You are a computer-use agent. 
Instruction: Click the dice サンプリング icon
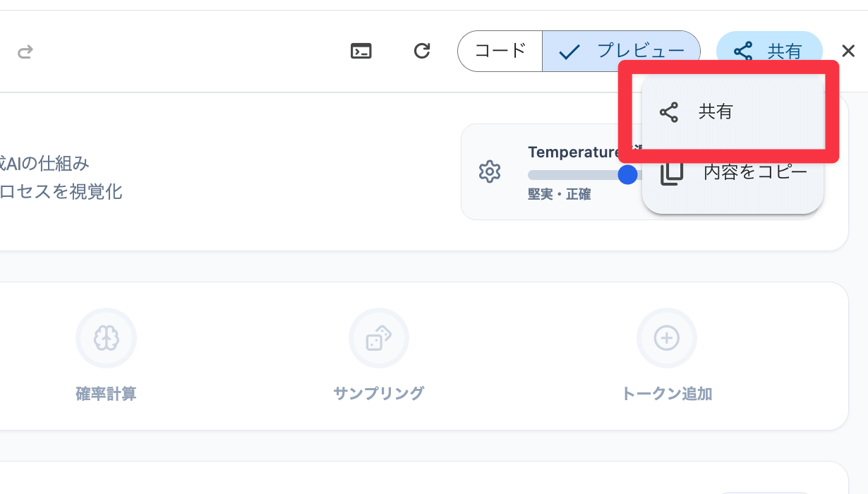[x=379, y=339]
